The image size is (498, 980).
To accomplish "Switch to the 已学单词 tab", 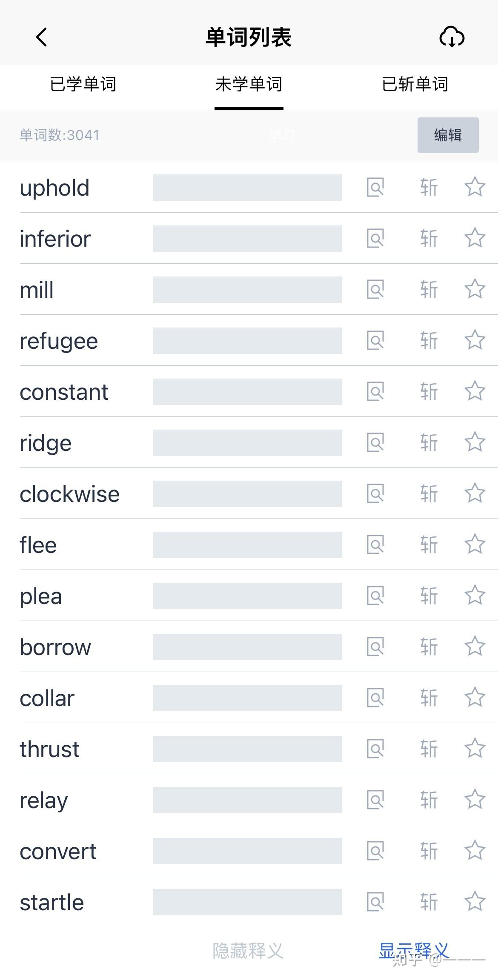I will coord(83,84).
